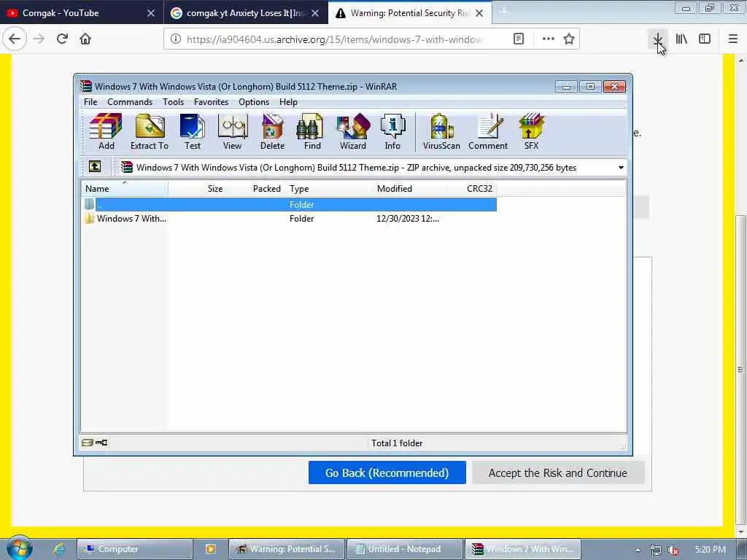Click the drive icon in WinRAR status bar
The height and width of the screenshot is (560, 747).
88,443
